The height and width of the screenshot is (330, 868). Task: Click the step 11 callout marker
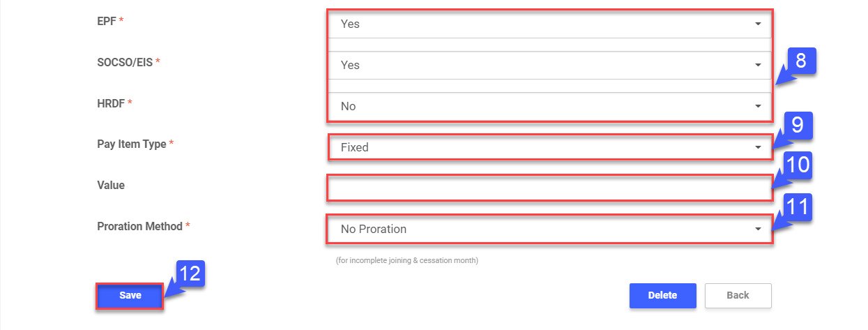(x=798, y=207)
